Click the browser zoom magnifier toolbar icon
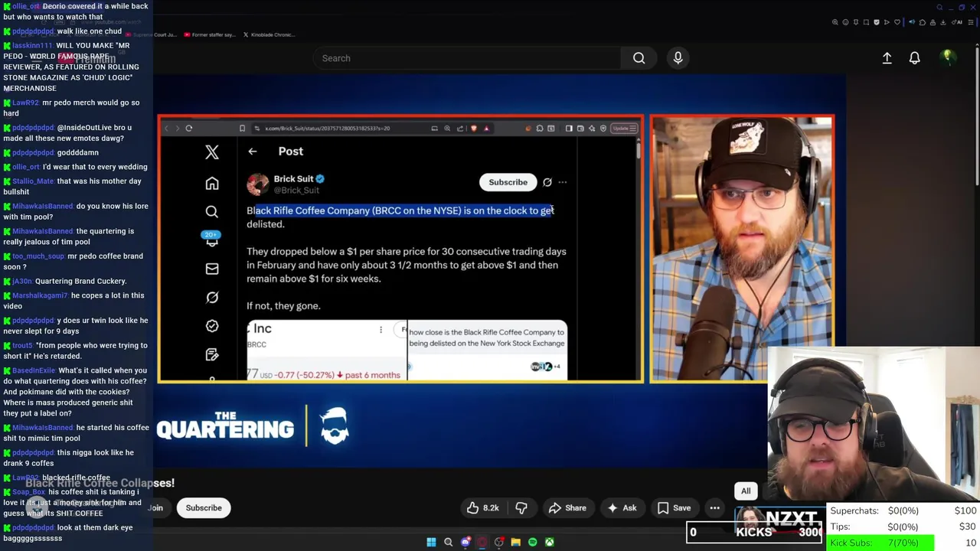 (x=835, y=22)
